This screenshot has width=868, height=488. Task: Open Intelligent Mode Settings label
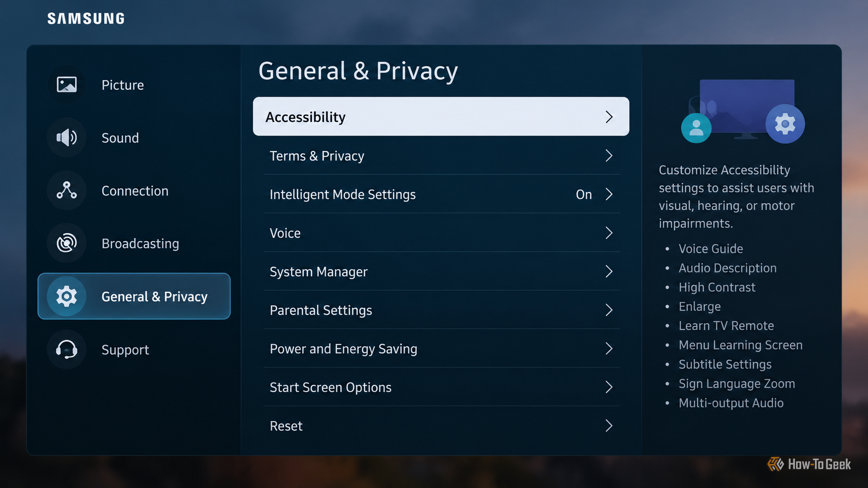click(x=343, y=194)
